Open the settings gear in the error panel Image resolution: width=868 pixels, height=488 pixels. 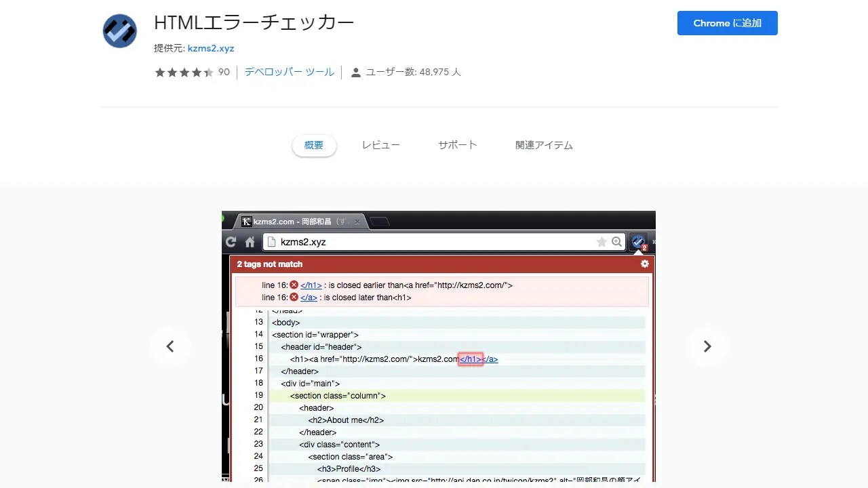[644, 264]
